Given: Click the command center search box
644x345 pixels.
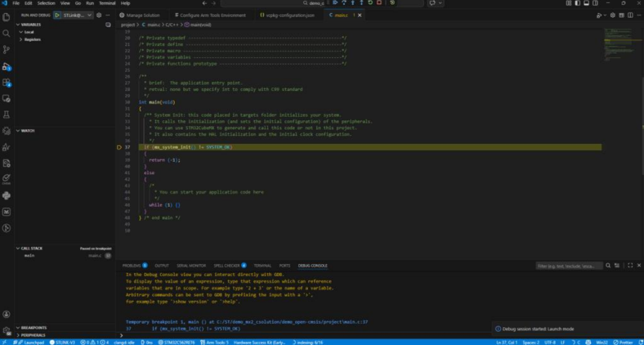Looking at the screenshot, I should tap(322, 4).
